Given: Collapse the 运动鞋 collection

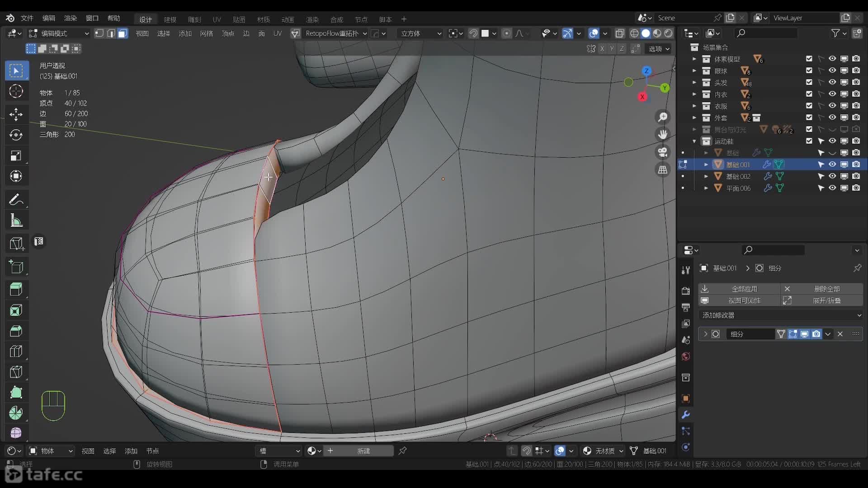Looking at the screenshot, I should click(x=694, y=141).
